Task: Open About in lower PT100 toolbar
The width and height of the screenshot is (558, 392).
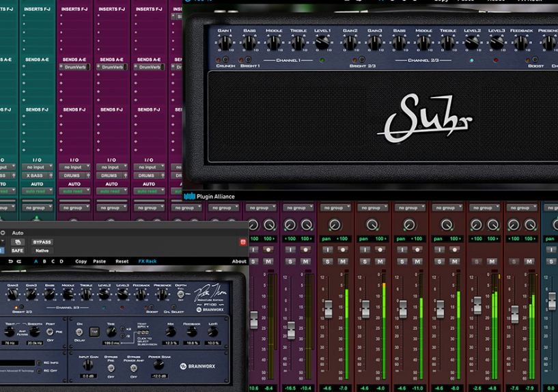Action: [239, 262]
